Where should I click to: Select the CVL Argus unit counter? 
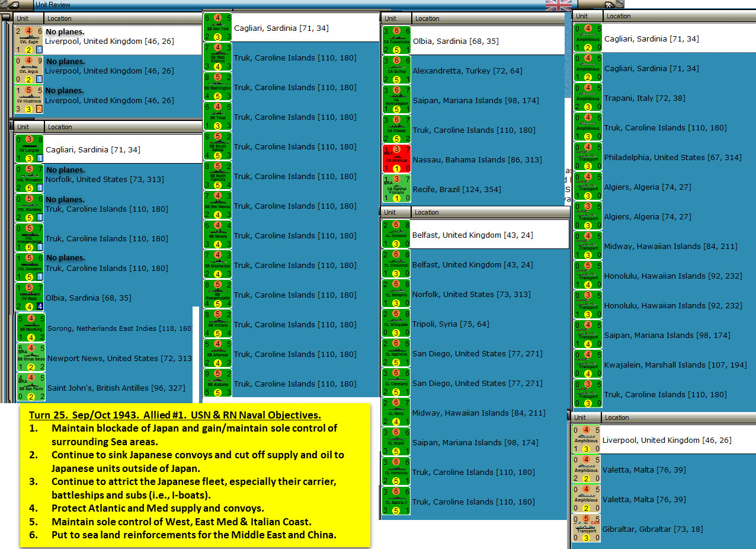coord(29,70)
